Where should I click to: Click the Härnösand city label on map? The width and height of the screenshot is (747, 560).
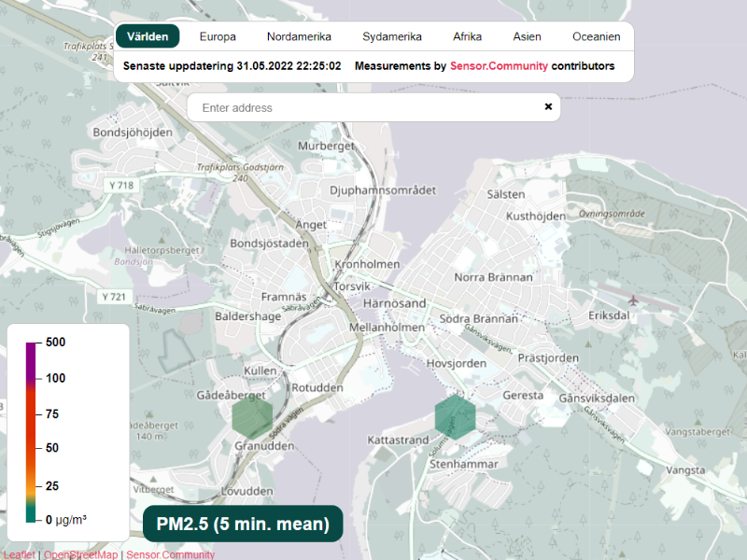click(393, 303)
